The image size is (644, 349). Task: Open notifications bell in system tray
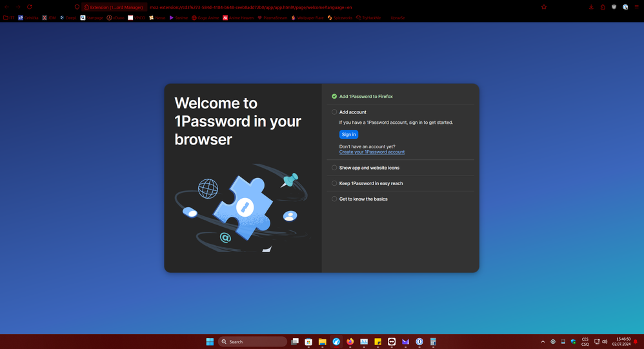click(x=636, y=342)
